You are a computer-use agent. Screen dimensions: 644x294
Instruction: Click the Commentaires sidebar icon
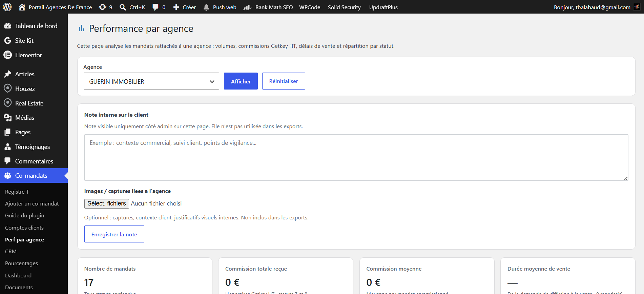point(7,161)
